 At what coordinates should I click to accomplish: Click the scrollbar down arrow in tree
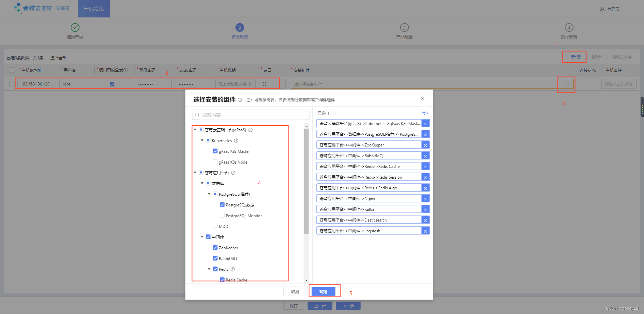[306, 280]
